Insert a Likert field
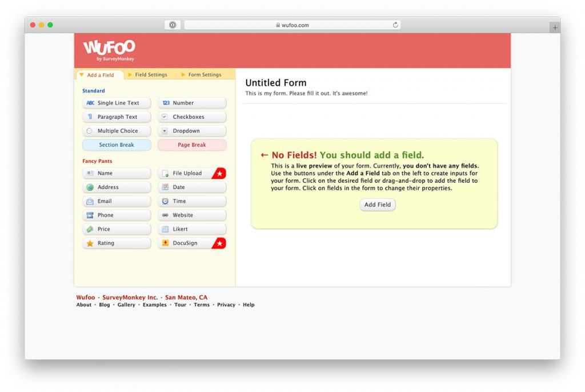The image size is (585, 392). coord(192,229)
